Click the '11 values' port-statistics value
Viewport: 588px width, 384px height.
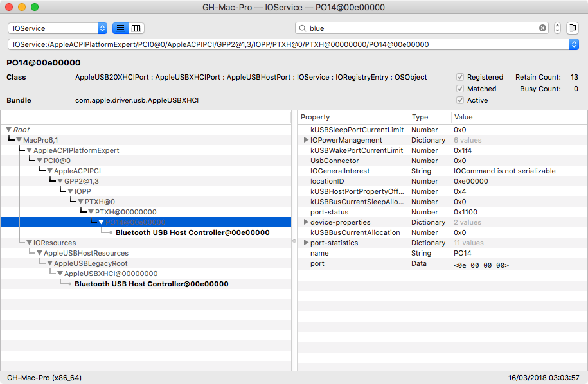click(x=468, y=243)
